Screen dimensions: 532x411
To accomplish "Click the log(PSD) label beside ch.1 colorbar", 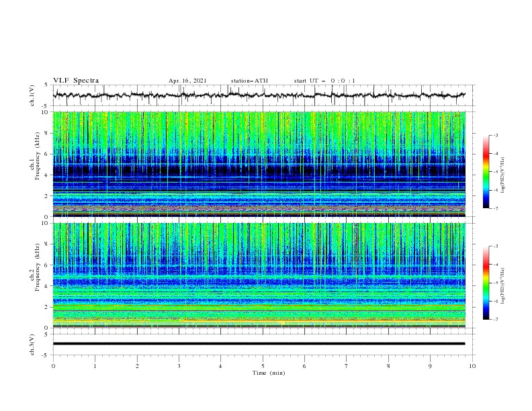I will pyautogui.click(x=502, y=175).
